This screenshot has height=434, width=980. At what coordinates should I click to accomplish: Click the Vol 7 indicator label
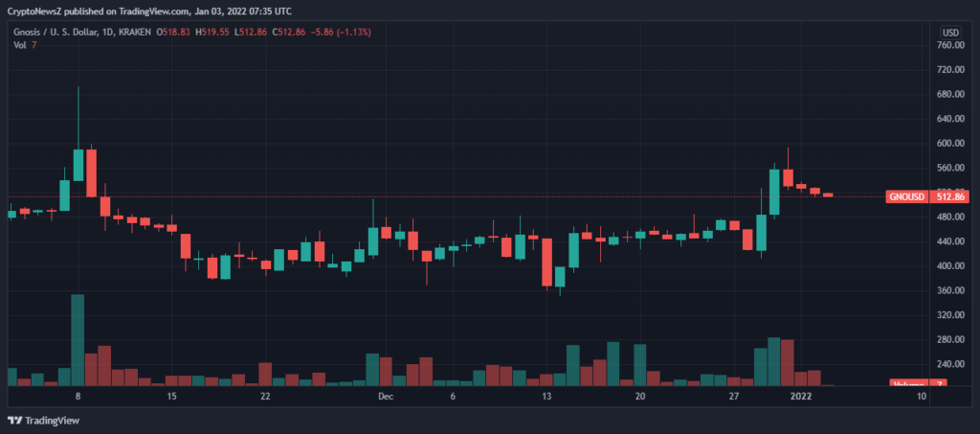point(24,44)
